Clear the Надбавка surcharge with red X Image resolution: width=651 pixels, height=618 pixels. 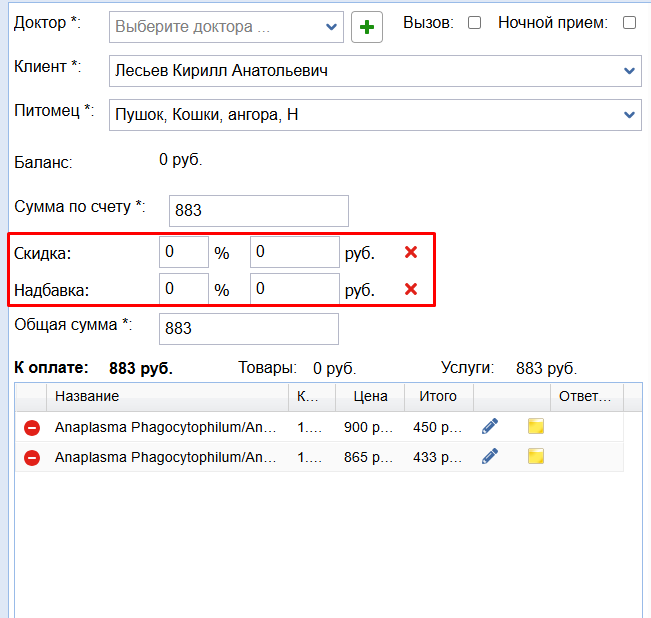point(410,290)
